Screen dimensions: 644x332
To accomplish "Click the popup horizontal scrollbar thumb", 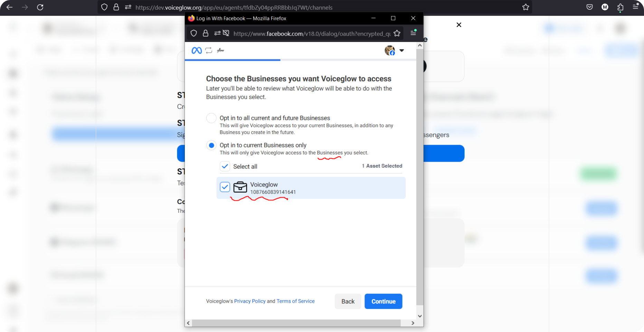I will (296, 323).
